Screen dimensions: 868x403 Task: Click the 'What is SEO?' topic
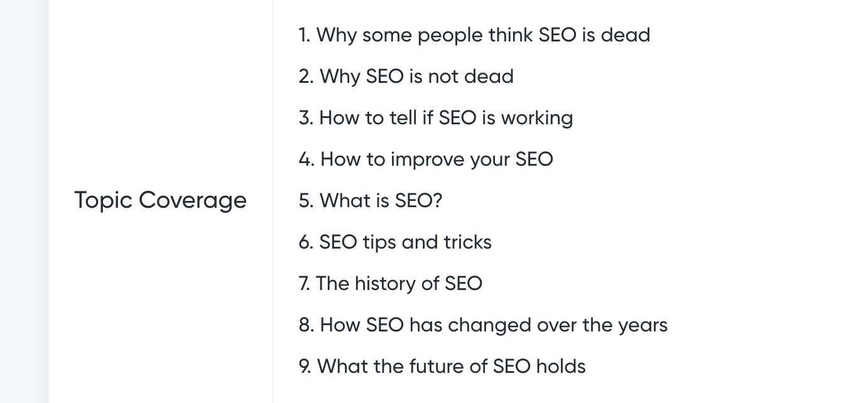(381, 200)
